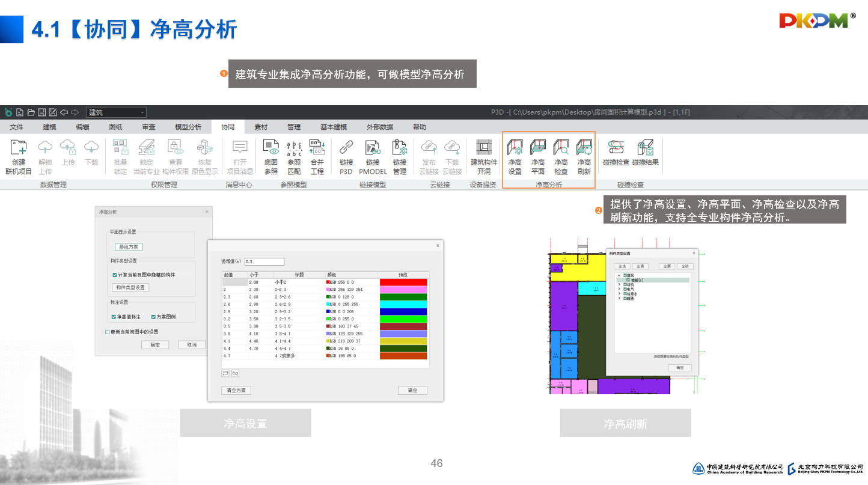This screenshot has height=485, width=868.
Task: Click the 建筑构件开洞 icon
Action: [484, 147]
